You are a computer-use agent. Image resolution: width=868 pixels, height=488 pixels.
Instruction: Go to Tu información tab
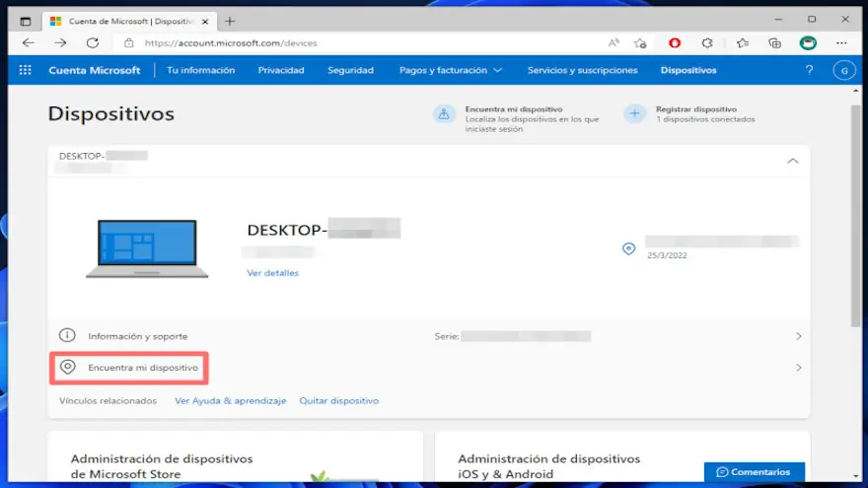pos(200,70)
